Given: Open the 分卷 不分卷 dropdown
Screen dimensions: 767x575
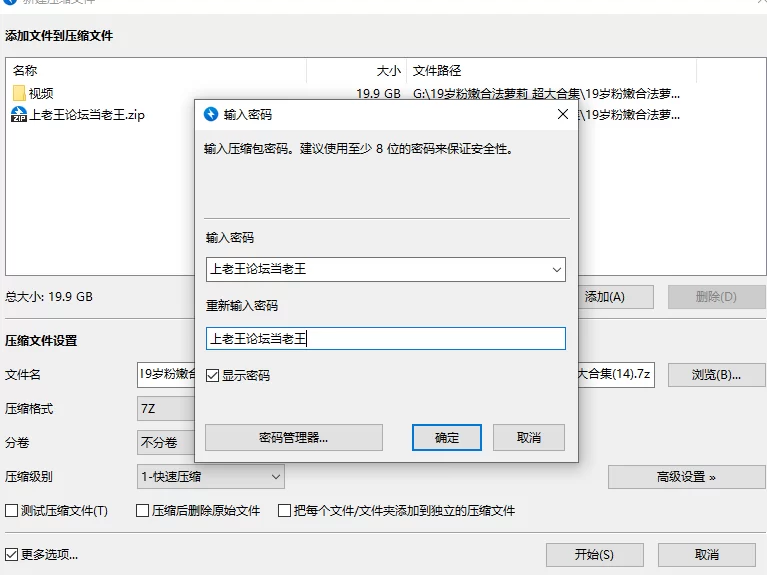Looking at the screenshot, I should pyautogui.click(x=166, y=443).
